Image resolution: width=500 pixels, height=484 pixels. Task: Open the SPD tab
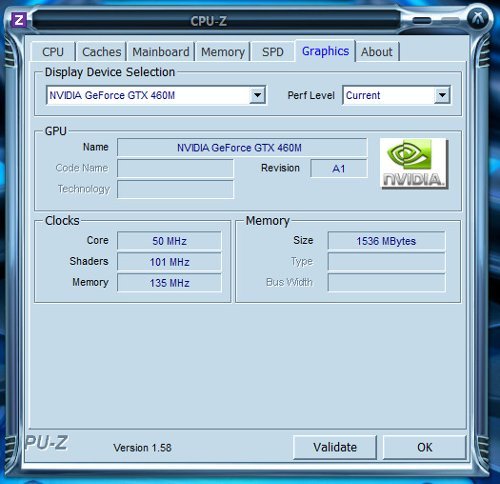273,52
